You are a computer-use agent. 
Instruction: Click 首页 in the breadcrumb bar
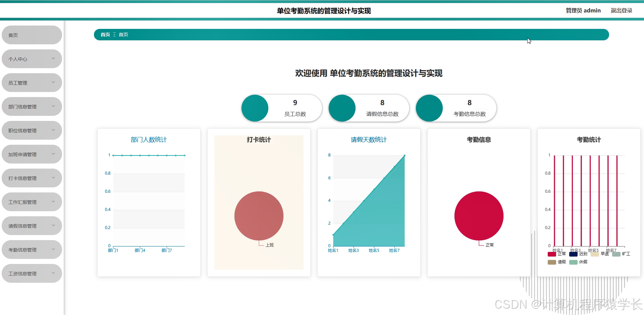105,34
